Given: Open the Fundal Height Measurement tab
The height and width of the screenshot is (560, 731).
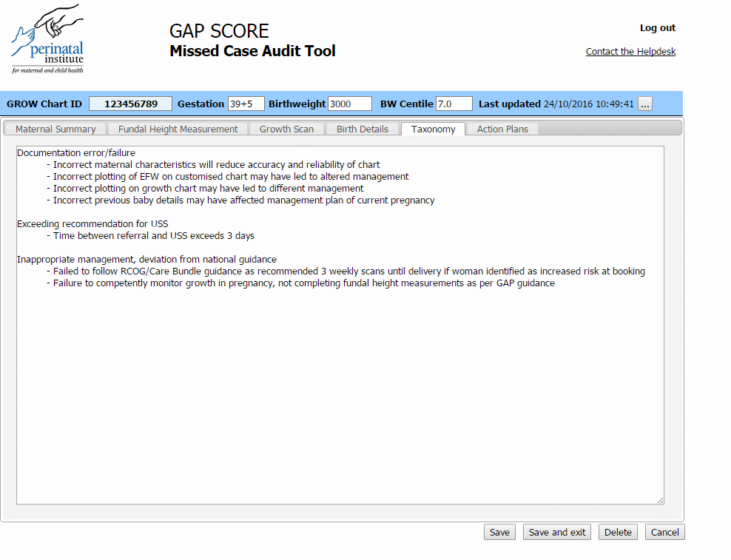Looking at the screenshot, I should [178, 128].
